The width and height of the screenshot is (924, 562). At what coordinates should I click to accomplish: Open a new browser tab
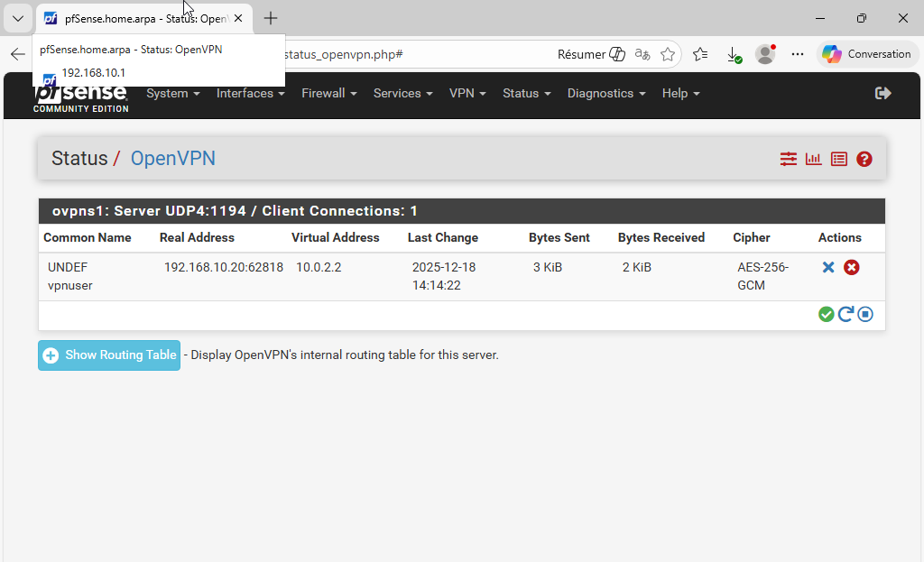(271, 18)
